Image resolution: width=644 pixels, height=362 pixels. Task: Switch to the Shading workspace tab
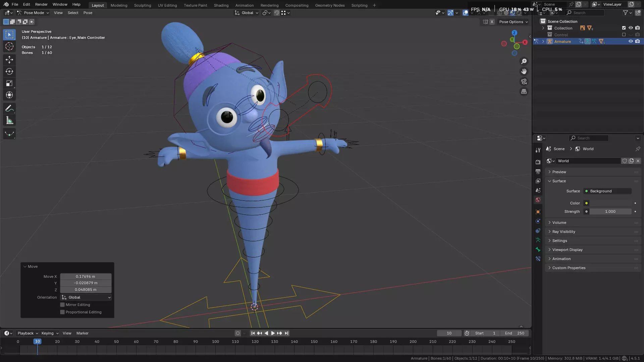point(221,5)
